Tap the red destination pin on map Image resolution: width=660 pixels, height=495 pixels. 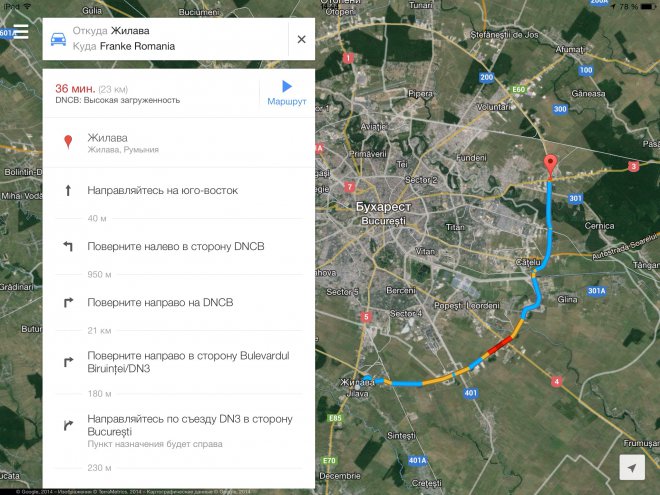pyautogui.click(x=550, y=166)
